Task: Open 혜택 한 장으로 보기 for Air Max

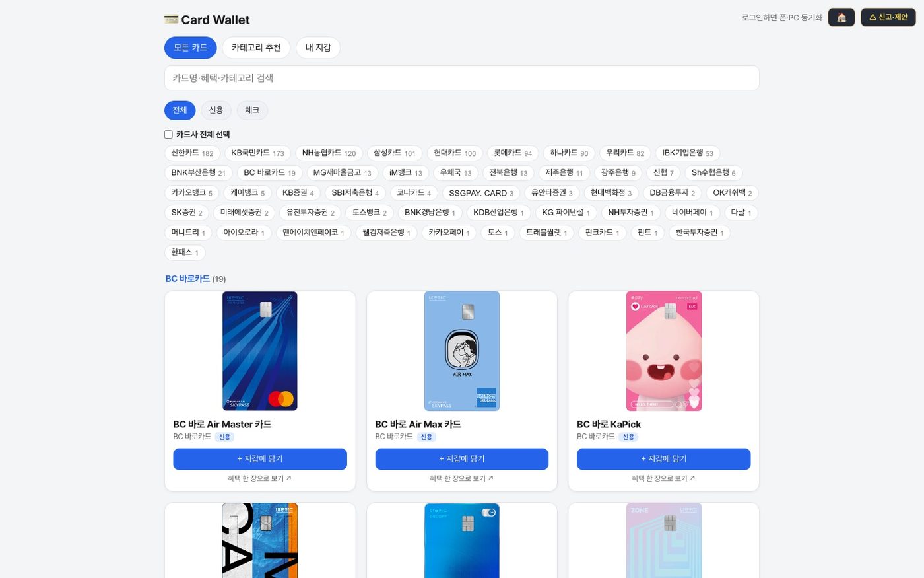Action: click(462, 478)
